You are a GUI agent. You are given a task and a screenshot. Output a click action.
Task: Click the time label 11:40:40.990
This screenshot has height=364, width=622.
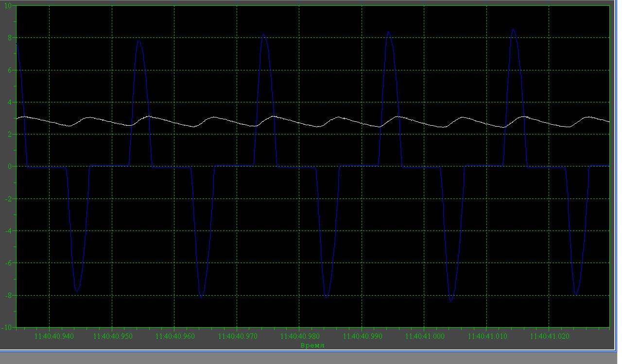click(362, 336)
